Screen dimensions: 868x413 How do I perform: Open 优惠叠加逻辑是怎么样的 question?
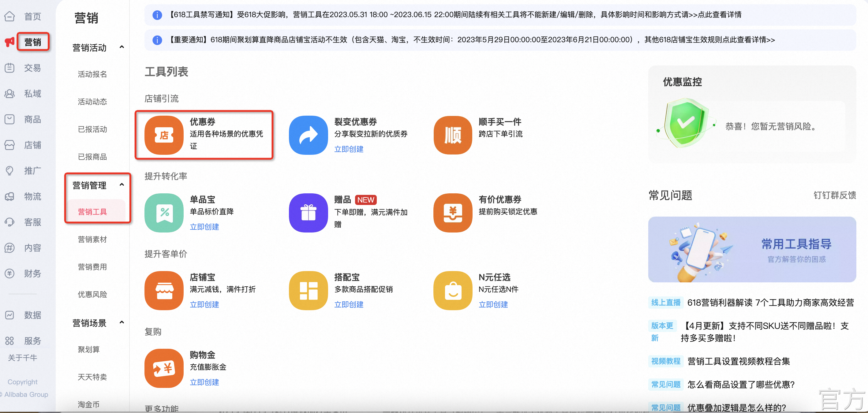point(737,407)
